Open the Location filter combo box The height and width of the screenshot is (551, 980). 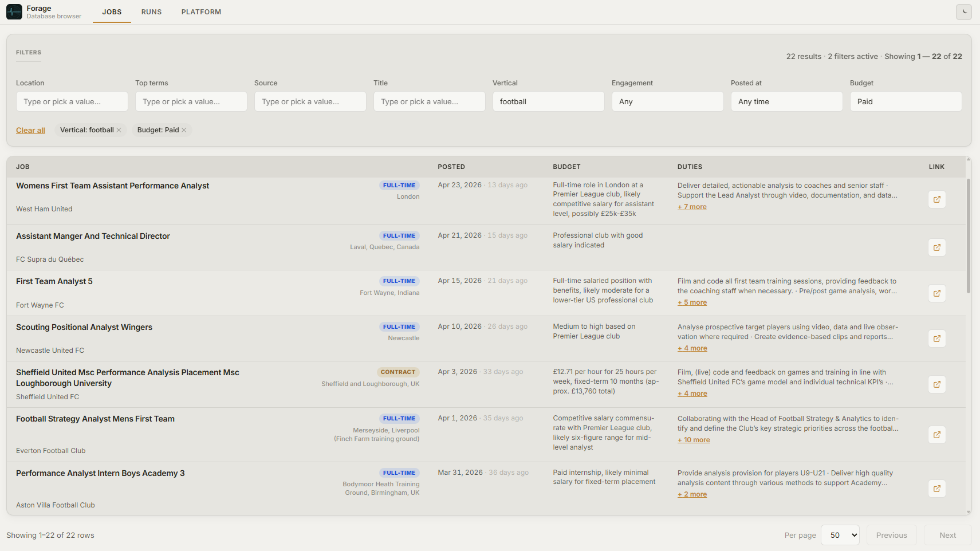tap(72, 101)
